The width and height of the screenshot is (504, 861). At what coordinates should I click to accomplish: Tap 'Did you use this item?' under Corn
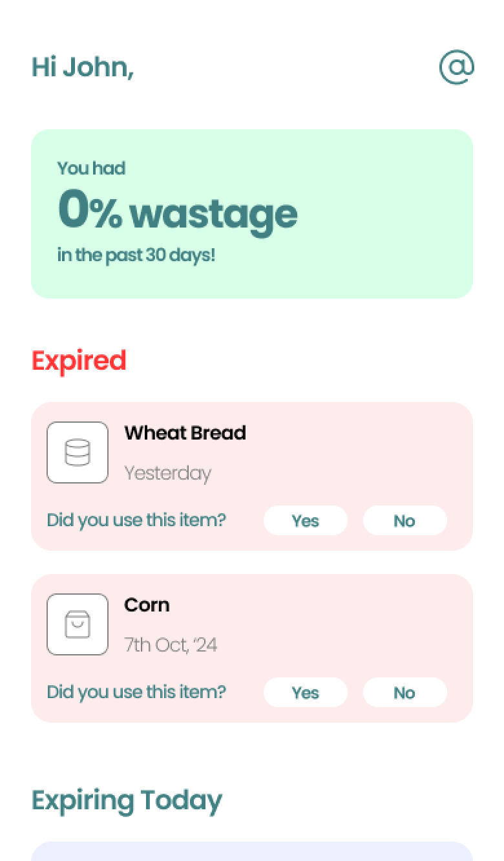[x=136, y=692]
